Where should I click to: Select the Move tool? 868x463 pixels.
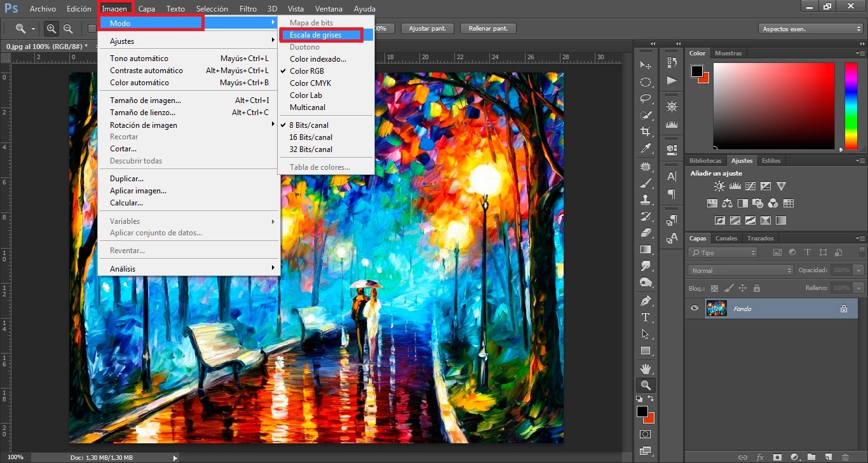[646, 66]
